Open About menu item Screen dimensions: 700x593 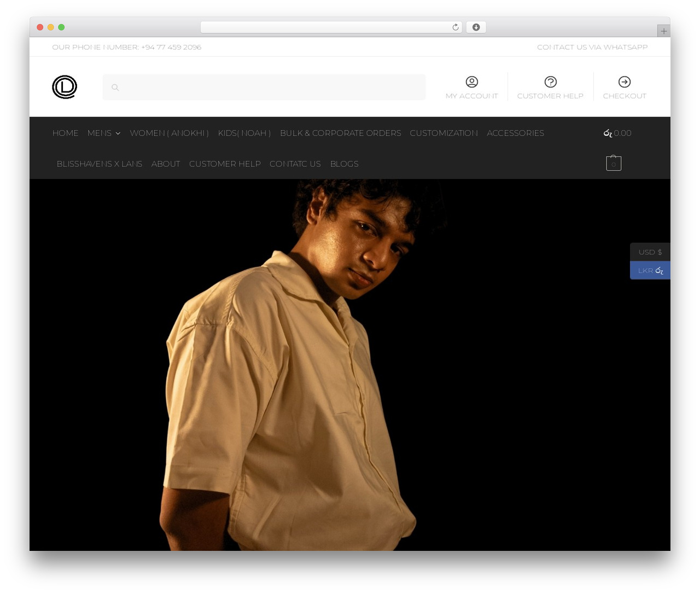(x=166, y=164)
